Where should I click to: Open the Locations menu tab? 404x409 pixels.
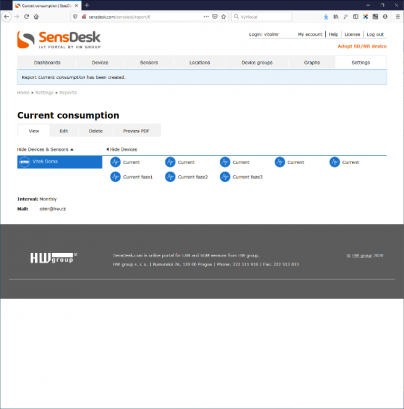200,62
